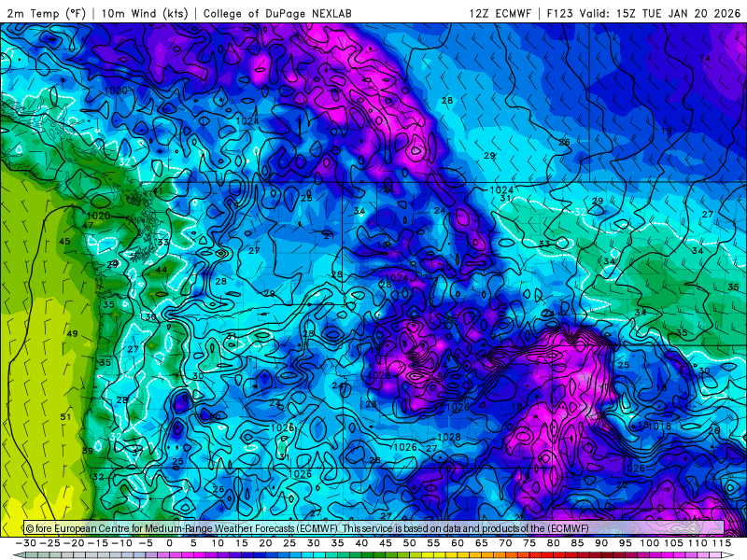
Task: Click the '49' temperature reading off the coast
Action: [72, 333]
